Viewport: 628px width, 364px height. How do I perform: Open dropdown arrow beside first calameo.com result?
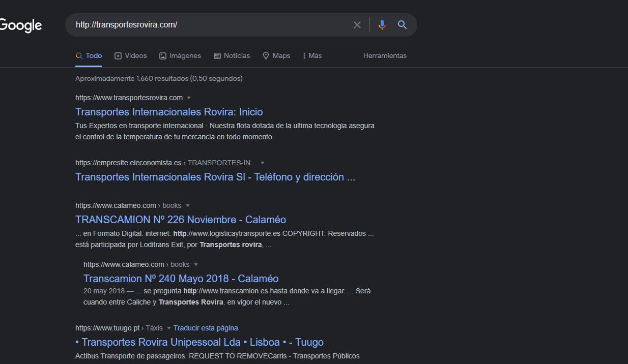point(188,206)
